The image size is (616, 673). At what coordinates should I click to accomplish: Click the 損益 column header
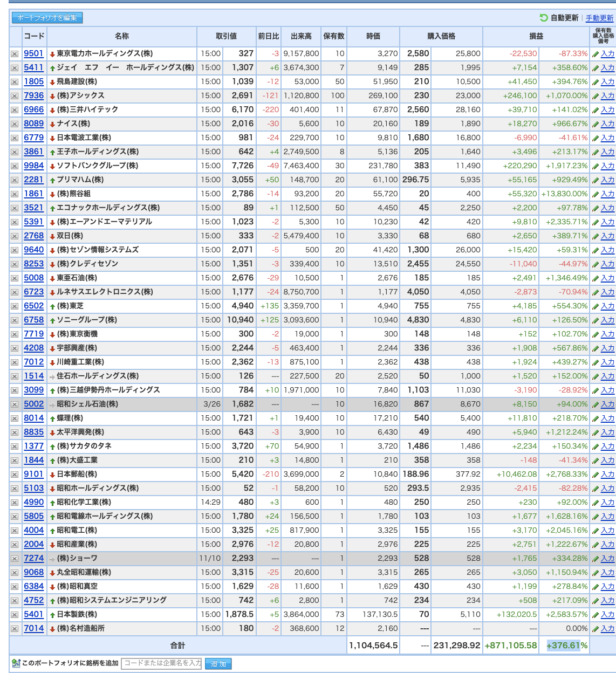tap(536, 36)
